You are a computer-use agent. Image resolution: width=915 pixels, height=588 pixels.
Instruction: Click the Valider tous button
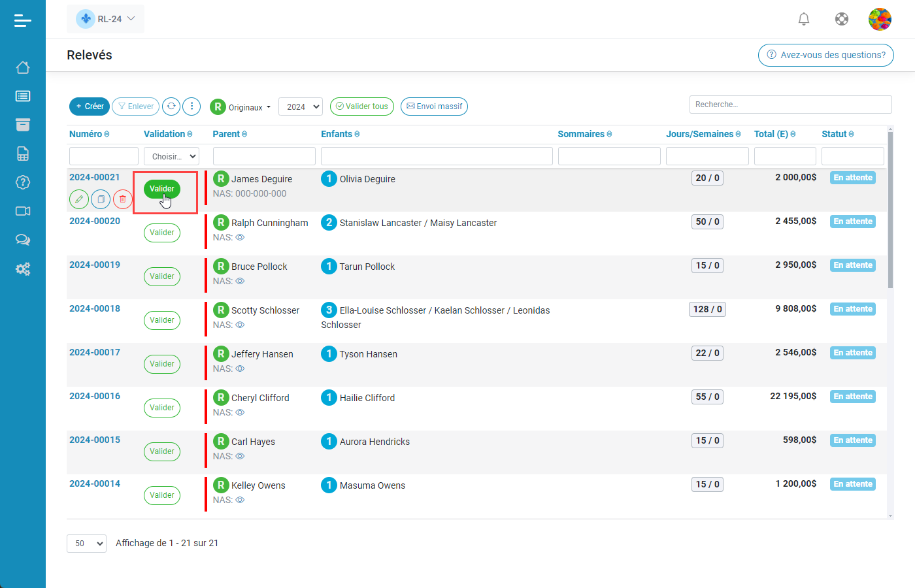pos(361,106)
